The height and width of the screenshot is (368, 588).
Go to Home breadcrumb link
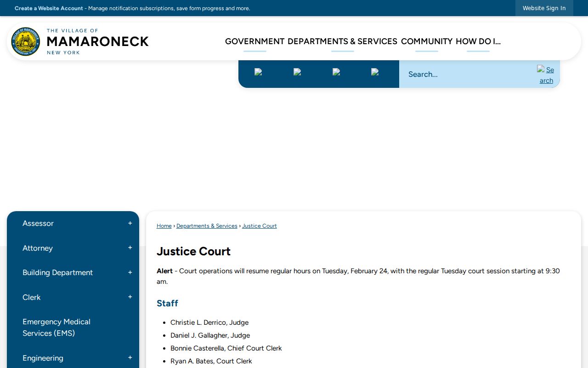[x=164, y=226]
